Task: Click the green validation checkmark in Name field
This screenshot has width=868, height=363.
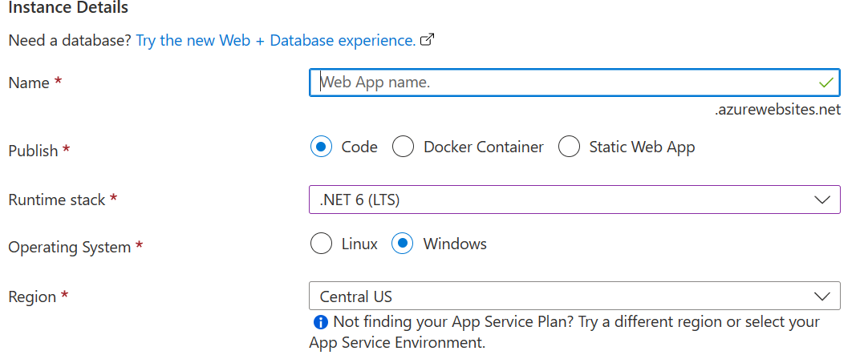Action: (x=825, y=83)
